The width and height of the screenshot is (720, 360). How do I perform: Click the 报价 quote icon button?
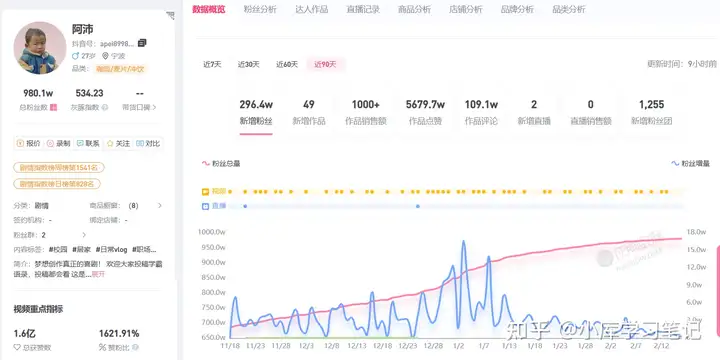tap(28, 143)
